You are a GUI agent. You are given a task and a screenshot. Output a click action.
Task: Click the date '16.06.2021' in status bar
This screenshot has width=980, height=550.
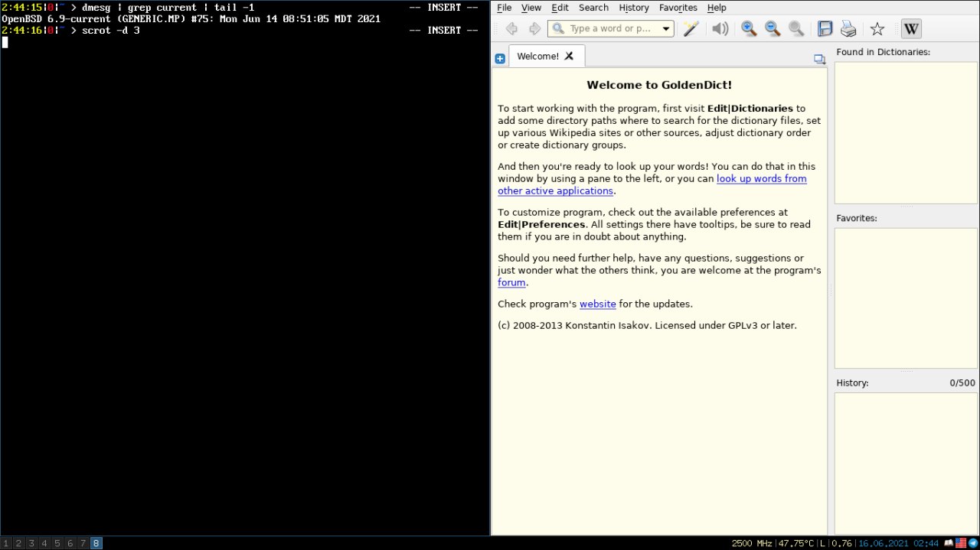coord(883,543)
